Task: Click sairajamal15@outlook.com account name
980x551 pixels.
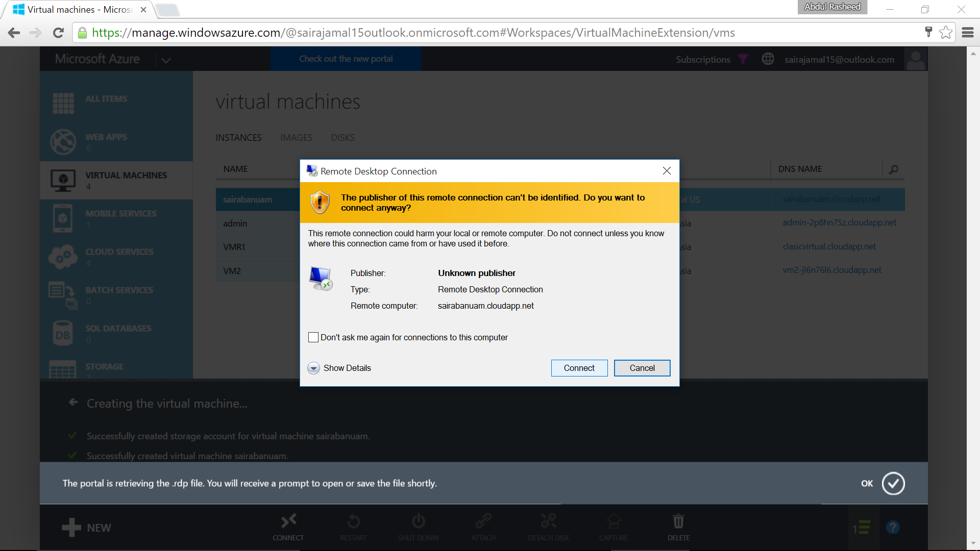Action: 839,59
